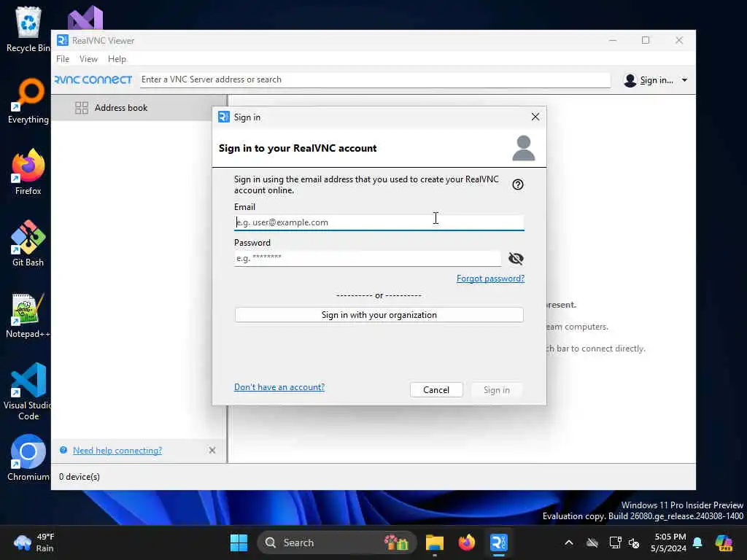Expand the Sign in dropdown arrow
Viewport: 747px width, 560px height.
coord(684,80)
